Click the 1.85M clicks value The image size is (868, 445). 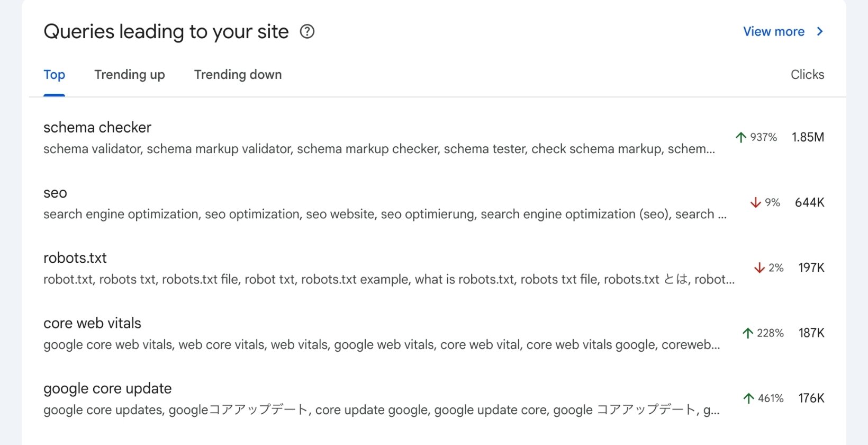pyautogui.click(x=808, y=137)
